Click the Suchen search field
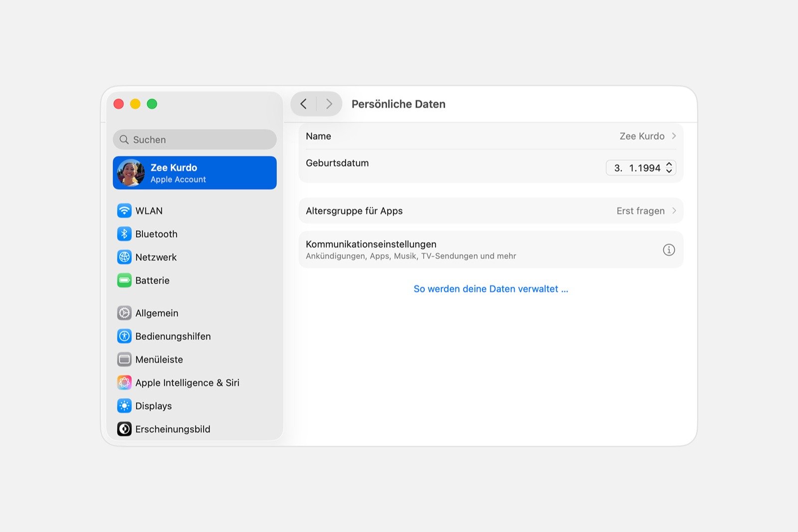 click(x=195, y=140)
